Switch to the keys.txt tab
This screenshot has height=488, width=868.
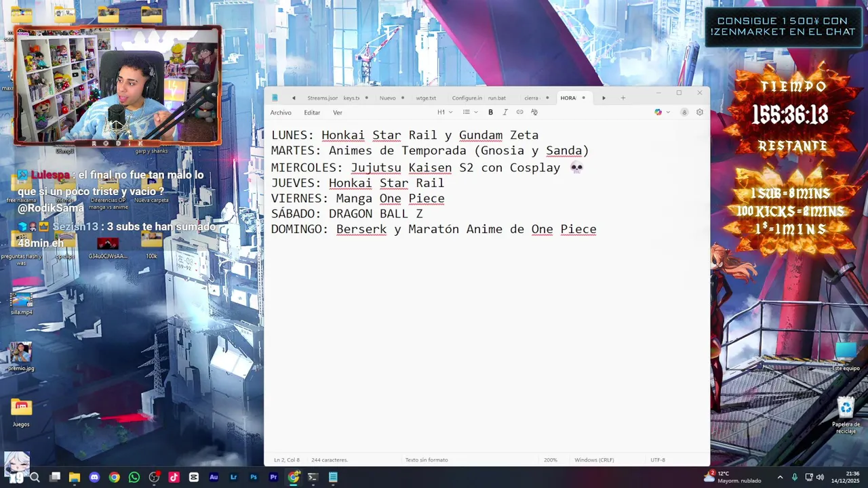[x=351, y=98]
